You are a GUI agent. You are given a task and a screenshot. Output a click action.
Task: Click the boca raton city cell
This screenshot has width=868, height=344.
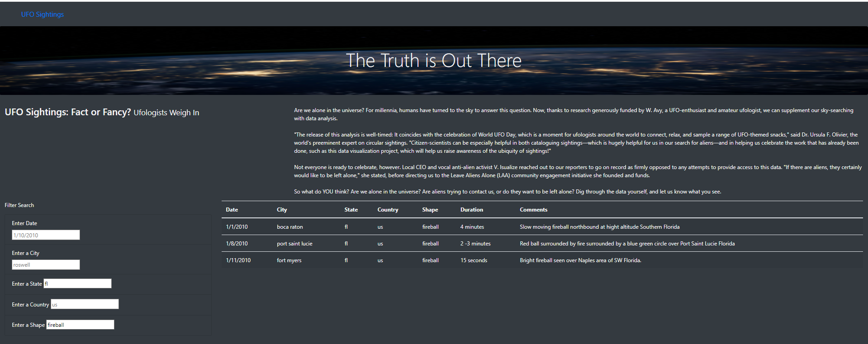tap(290, 227)
